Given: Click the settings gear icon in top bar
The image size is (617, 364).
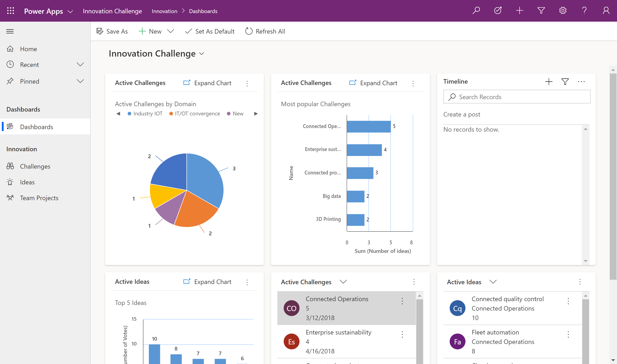Looking at the screenshot, I should (x=563, y=11).
